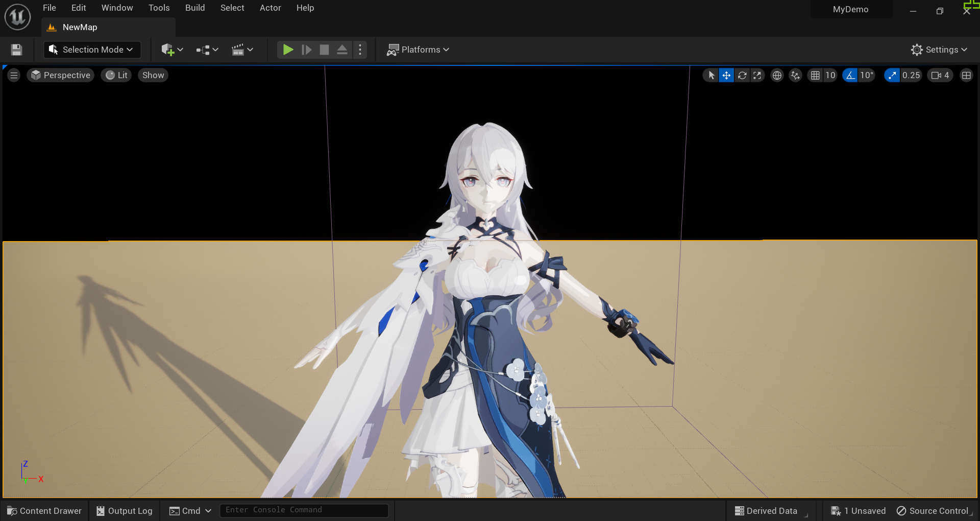
Task: Restore down the editor window
Action: [x=940, y=11]
